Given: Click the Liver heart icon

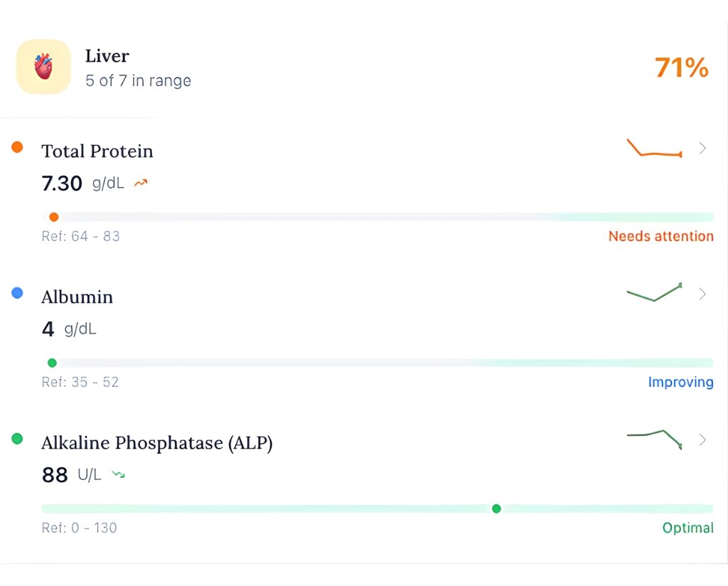Looking at the screenshot, I should 43,67.
